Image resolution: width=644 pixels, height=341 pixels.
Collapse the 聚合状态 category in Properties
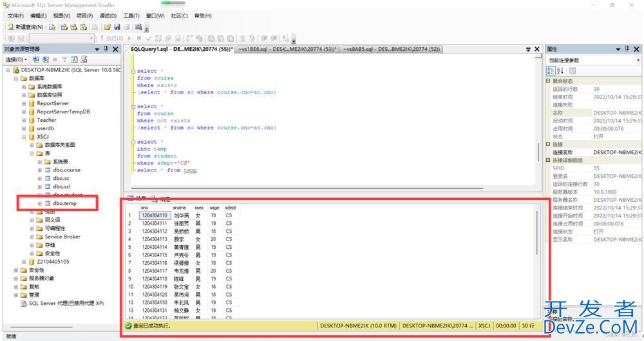coord(548,81)
